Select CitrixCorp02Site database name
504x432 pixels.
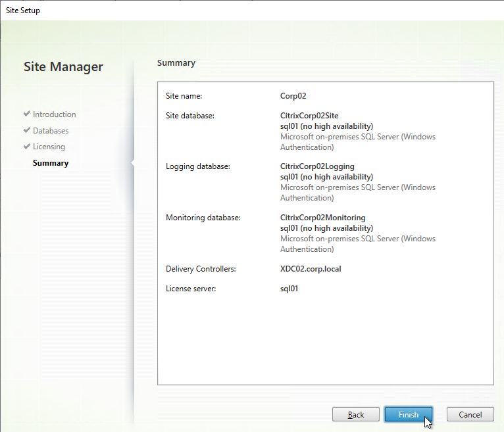[309, 116]
